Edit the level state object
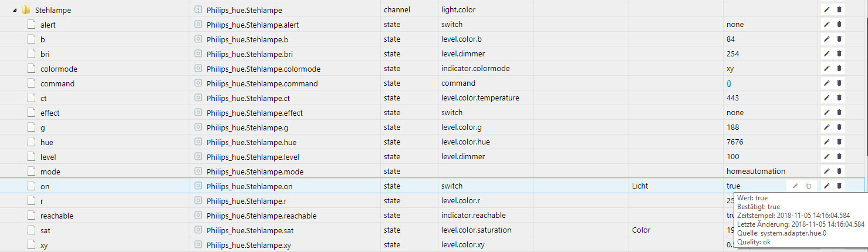 [826, 157]
